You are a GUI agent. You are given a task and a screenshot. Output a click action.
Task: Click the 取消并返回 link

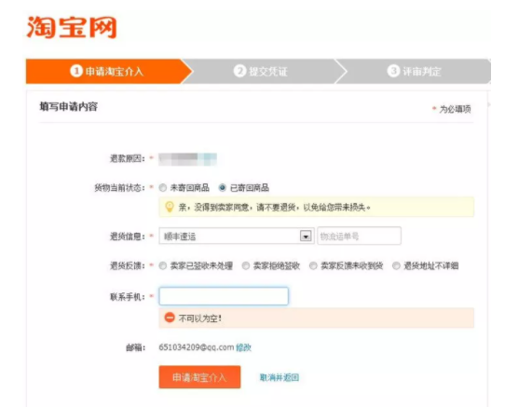[x=280, y=377]
